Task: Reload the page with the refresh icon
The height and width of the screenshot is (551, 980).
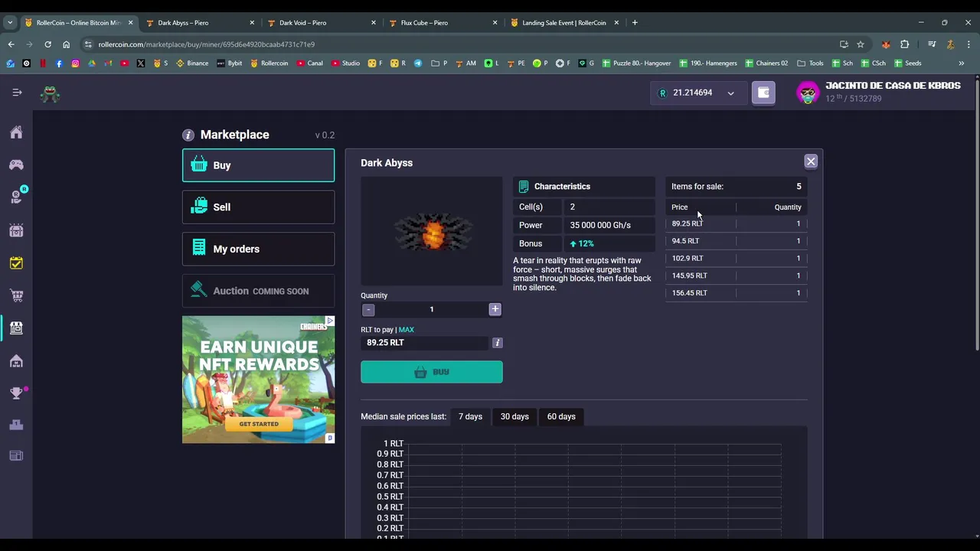Action: [x=47, y=44]
